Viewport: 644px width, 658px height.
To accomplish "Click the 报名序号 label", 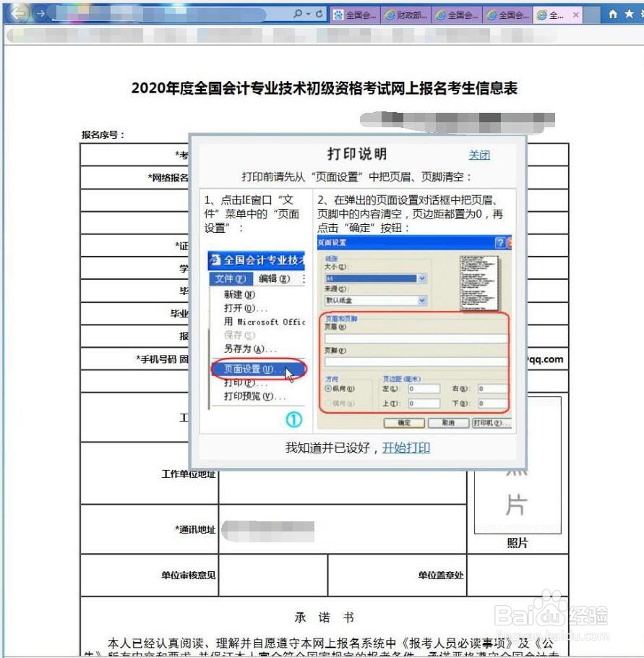I will (x=103, y=134).
